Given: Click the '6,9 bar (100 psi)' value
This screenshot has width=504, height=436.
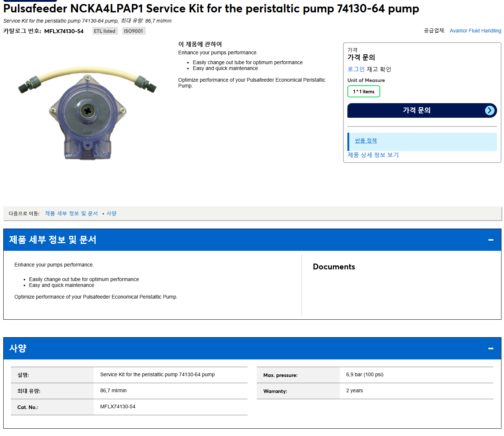Looking at the screenshot, I should pos(365,374).
